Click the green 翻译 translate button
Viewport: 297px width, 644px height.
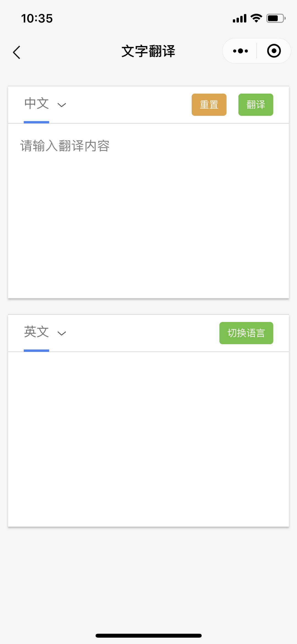[x=256, y=105]
